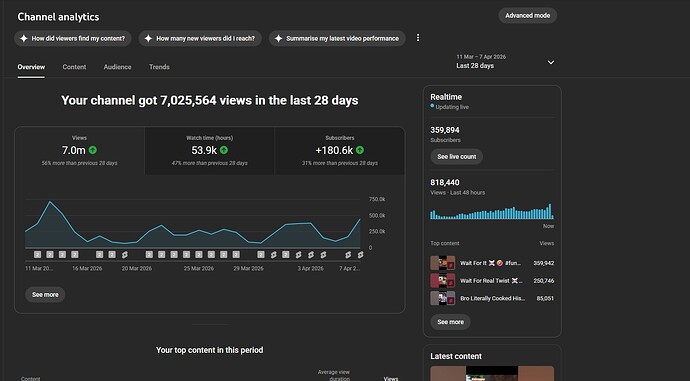Click the 'Bro Literally Cooked His...' video title
The width and height of the screenshot is (690, 381).
click(492, 298)
